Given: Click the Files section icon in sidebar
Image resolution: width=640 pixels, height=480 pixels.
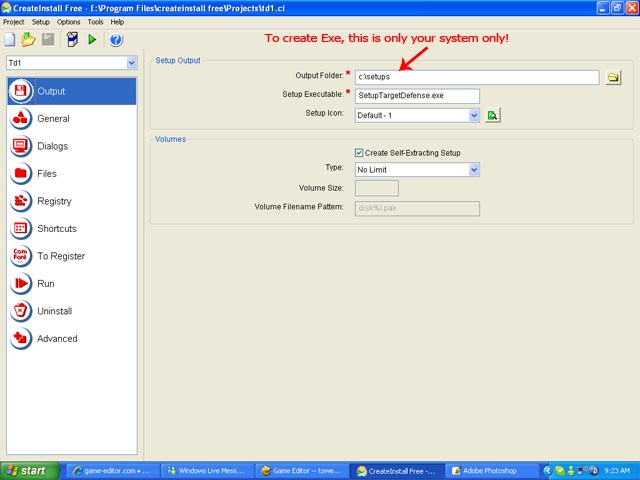Looking at the screenshot, I should (x=20, y=173).
